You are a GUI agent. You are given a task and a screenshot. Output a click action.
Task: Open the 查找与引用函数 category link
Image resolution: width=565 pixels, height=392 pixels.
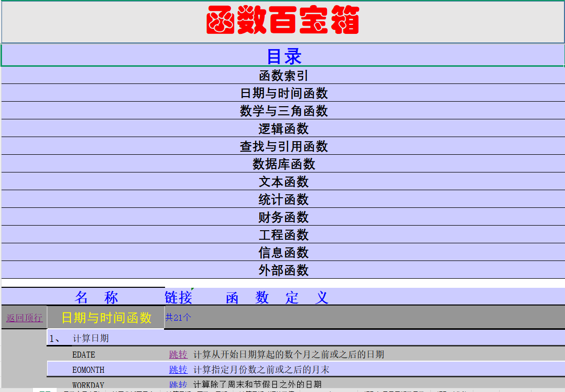282,146
